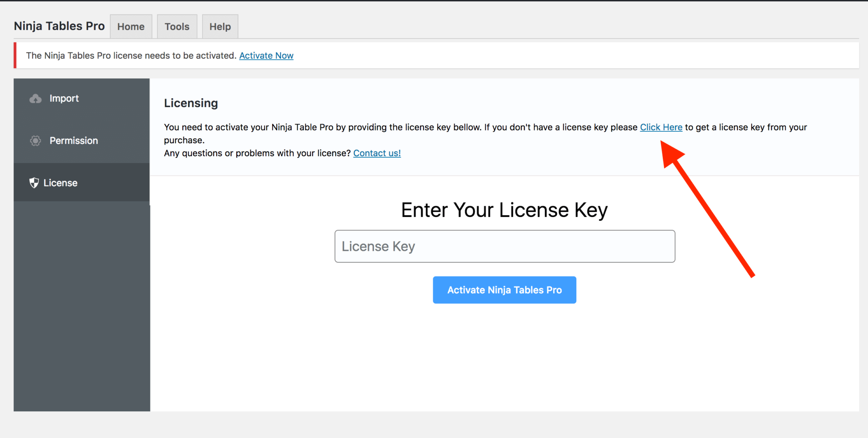868x438 pixels.
Task: Select Permission label in the sidebar
Action: (74, 141)
